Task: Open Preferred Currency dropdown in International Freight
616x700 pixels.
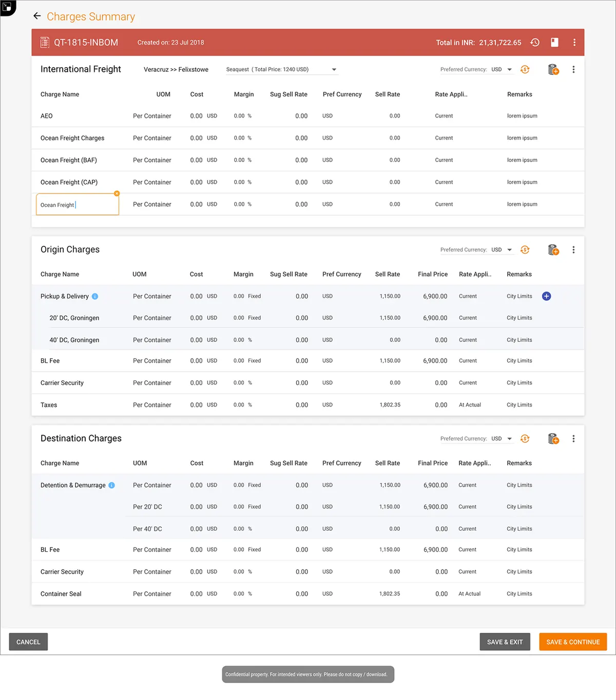Action: pyautogui.click(x=502, y=69)
